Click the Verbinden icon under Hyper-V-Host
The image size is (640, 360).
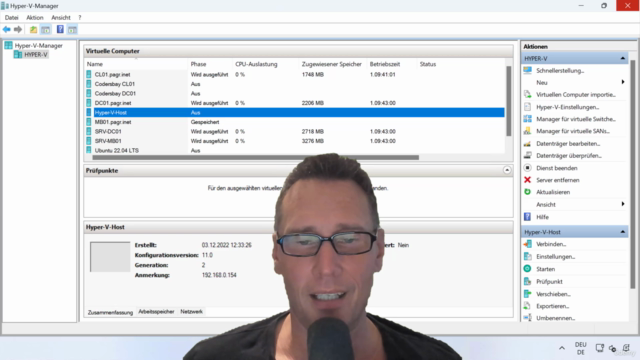click(527, 244)
